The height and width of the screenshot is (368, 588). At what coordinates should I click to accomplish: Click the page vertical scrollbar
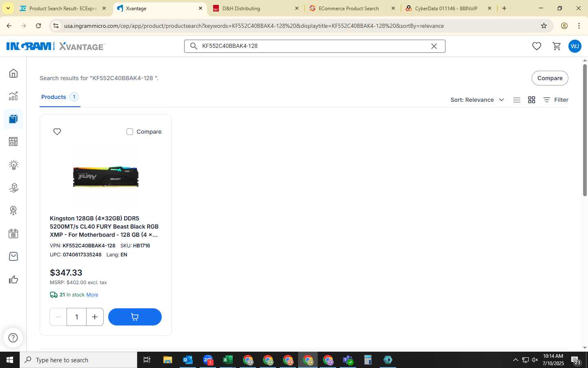coord(585,130)
